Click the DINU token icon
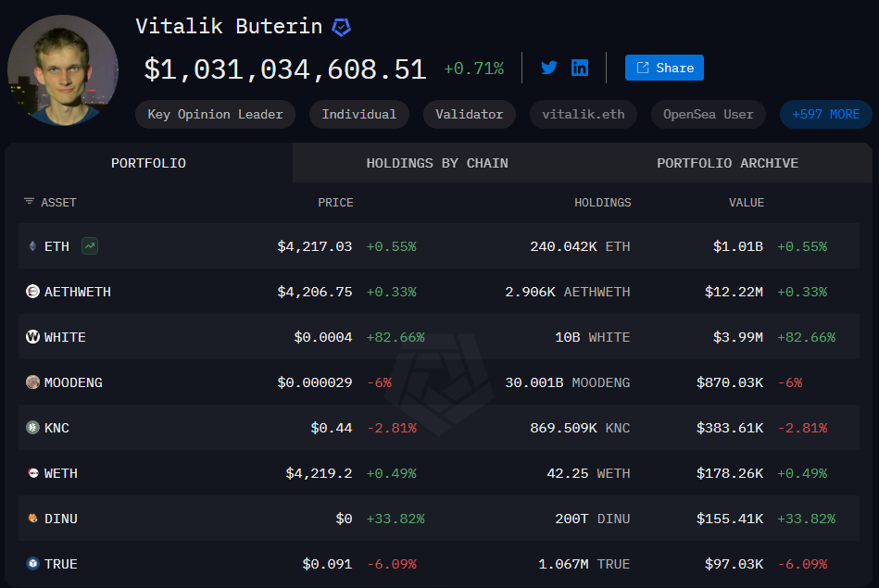 coord(33,519)
